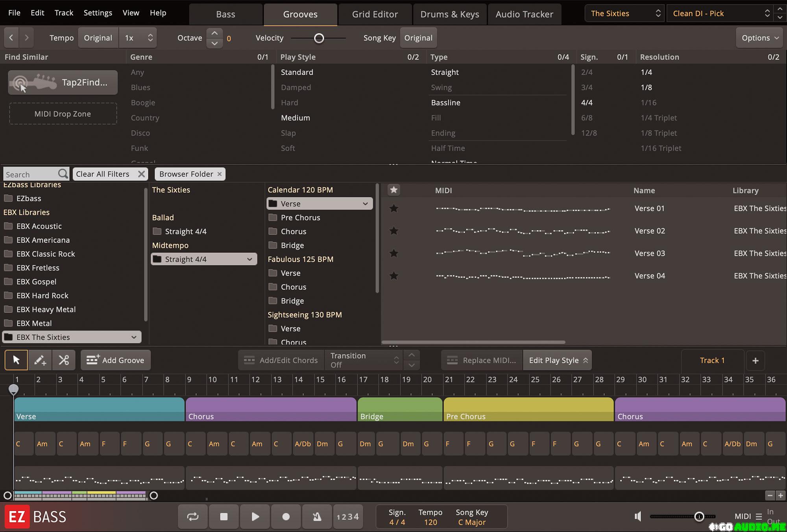The height and width of the screenshot is (532, 787).
Task: Expand EBX The Sixties folder dropdown
Action: point(134,337)
